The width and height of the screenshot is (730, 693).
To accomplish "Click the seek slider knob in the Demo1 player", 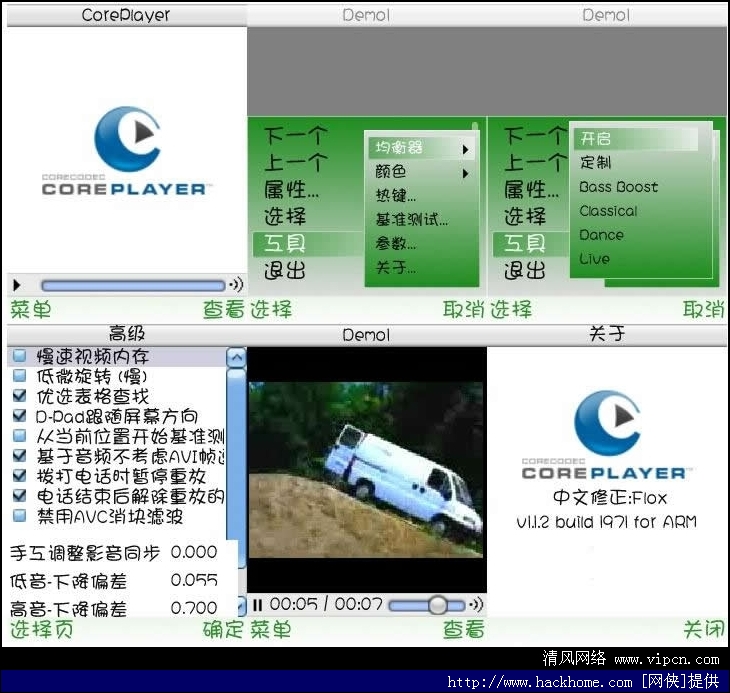I will point(438,605).
